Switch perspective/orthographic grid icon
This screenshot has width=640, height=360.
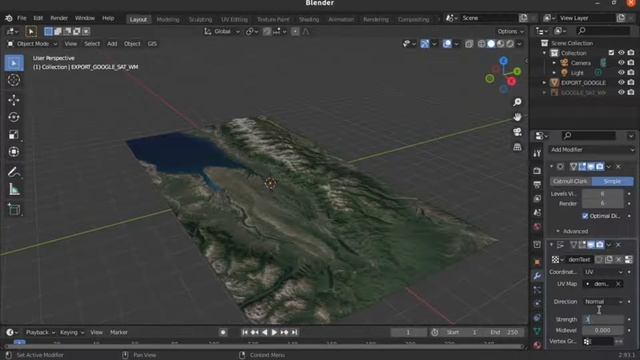click(x=517, y=147)
